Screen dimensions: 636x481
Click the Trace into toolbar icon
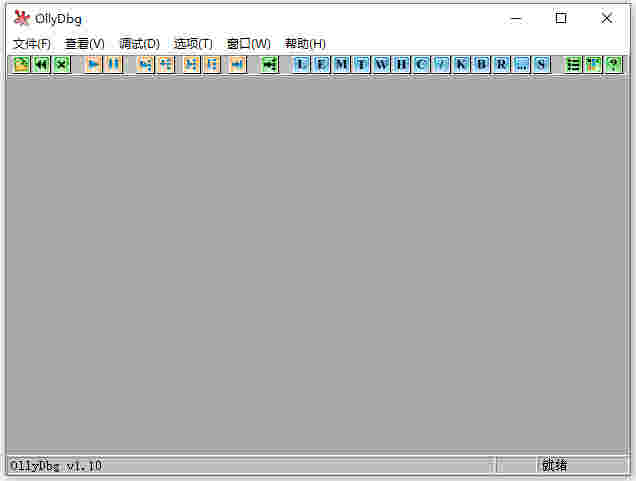(192, 64)
